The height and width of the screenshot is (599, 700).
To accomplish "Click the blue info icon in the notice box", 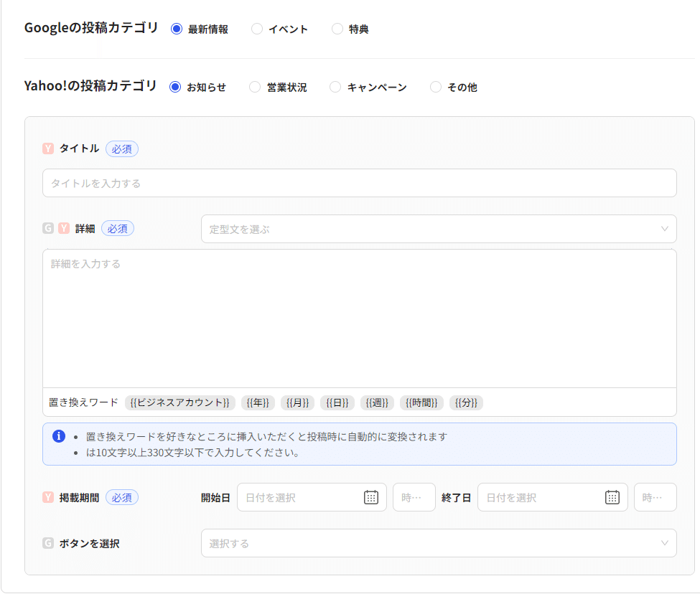I will pos(59,436).
